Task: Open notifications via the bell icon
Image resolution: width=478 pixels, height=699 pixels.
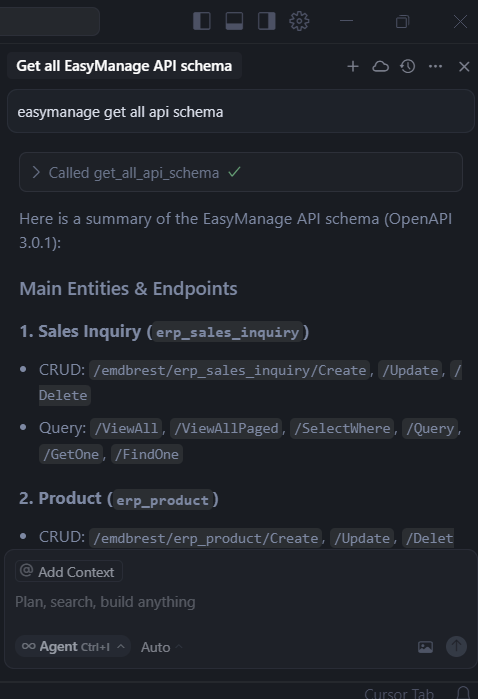Action: pos(464,693)
